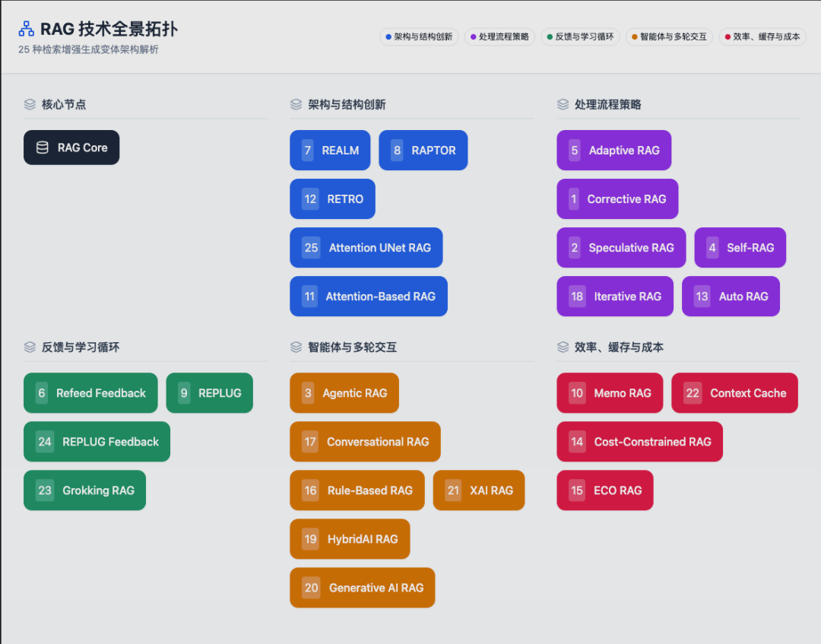821x644 pixels.
Task: Toggle the 反馈与学习循环 legend filter
Action: [x=580, y=36]
